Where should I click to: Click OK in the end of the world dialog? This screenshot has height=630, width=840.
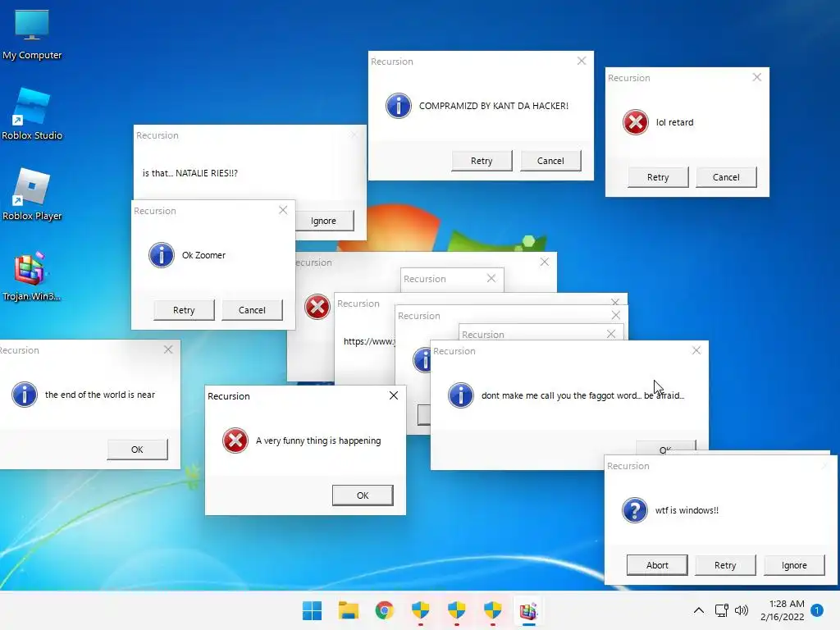click(137, 450)
